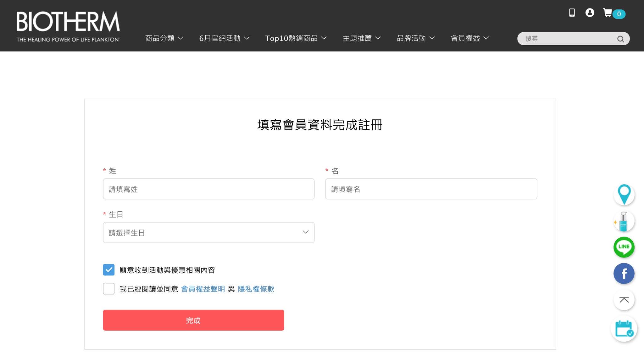Open store locator pin icon
644x359 pixels.
coord(624,194)
